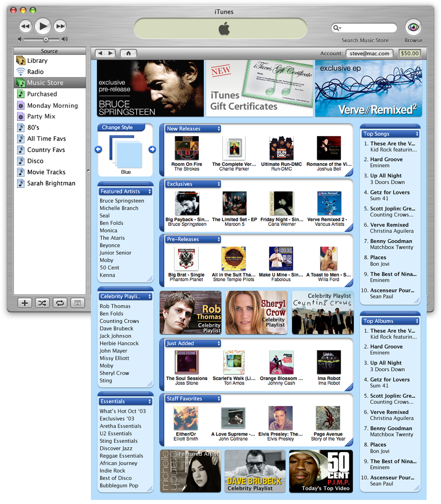Go to the Music Store home page

pyautogui.click(x=128, y=54)
